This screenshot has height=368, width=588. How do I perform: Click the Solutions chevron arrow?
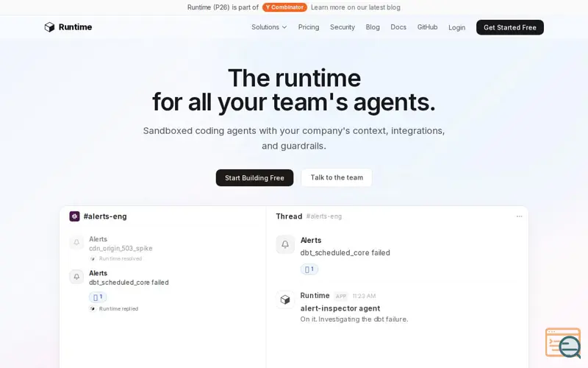(x=284, y=27)
